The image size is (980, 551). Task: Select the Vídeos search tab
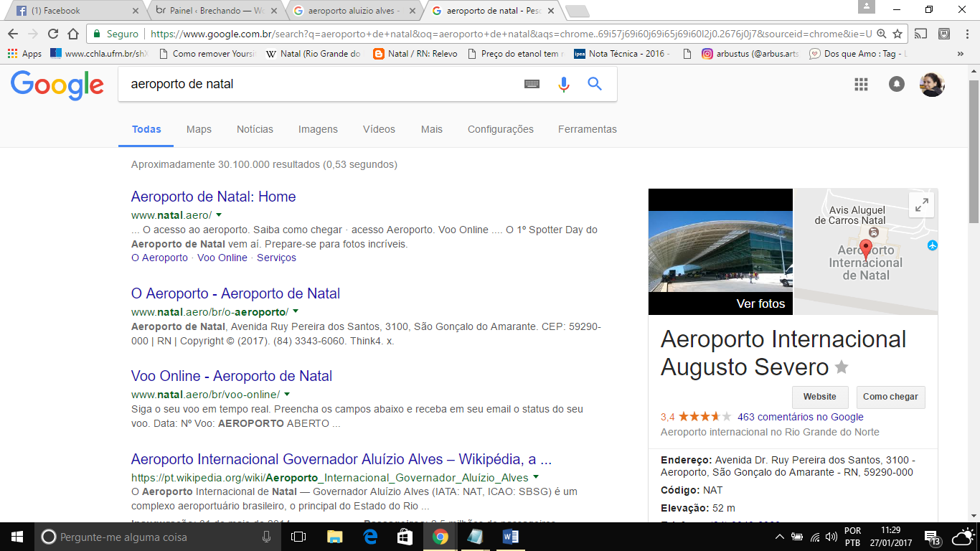(379, 129)
